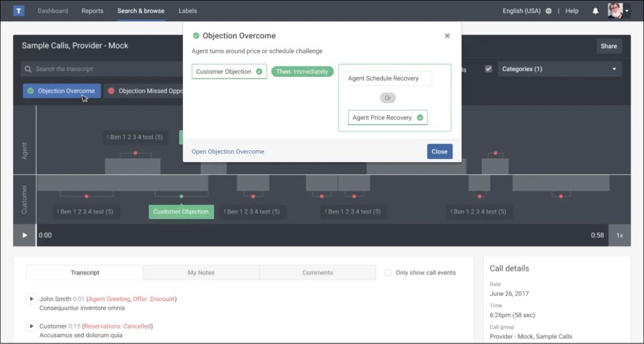The image size is (644, 344).
Task: Expand the Customer transcript entry arrow
Action: [31, 326]
